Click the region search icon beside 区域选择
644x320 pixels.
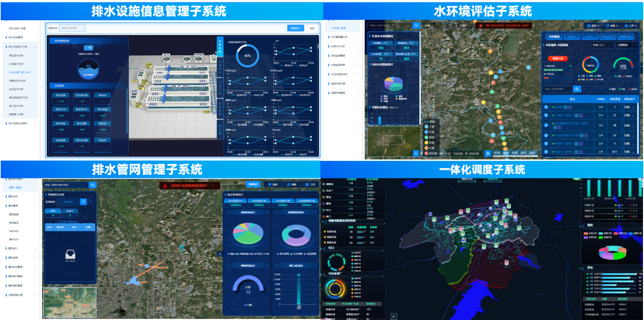[83, 202]
